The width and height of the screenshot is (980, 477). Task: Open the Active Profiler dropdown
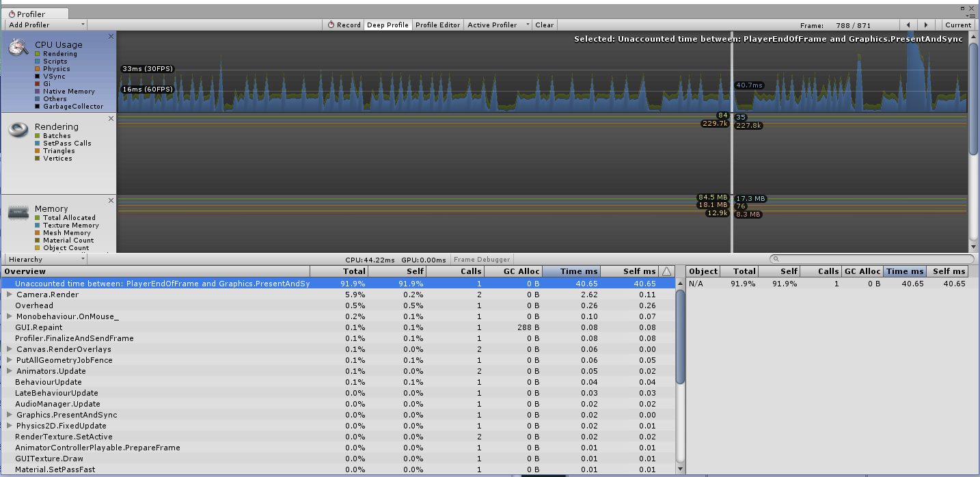pyautogui.click(x=497, y=25)
